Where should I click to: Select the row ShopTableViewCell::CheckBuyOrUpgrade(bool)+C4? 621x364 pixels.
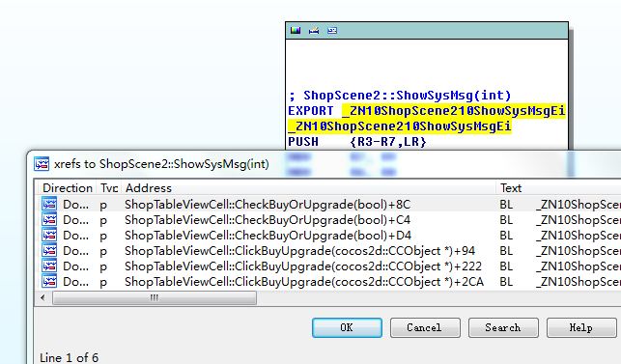tap(328, 219)
